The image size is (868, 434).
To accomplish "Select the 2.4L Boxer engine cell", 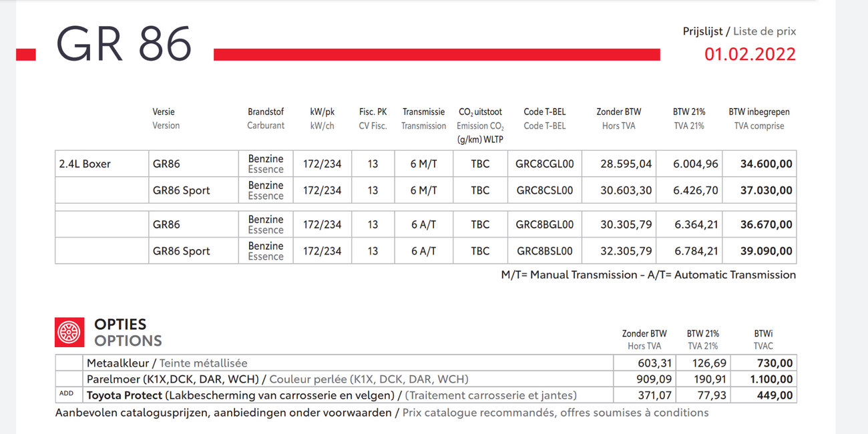I will click(x=102, y=164).
